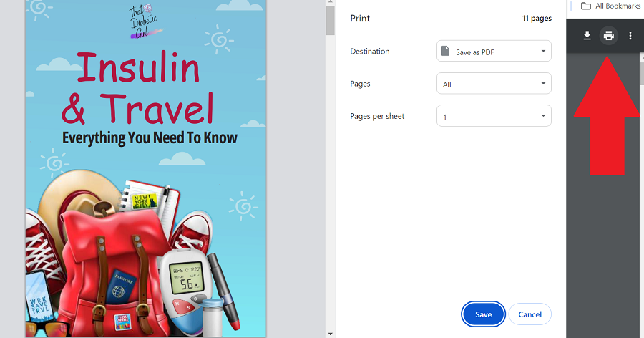Cancel the print dialog
The height and width of the screenshot is (338, 644).
(530, 314)
